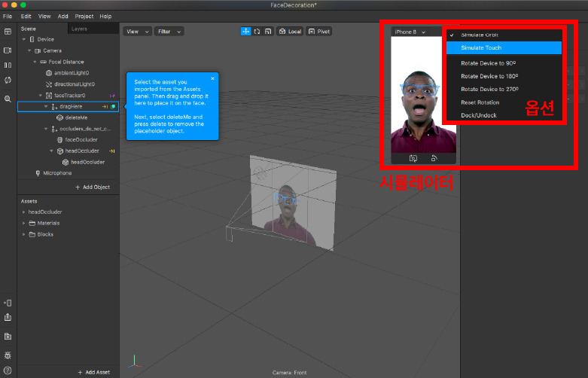Click the simulator rotate device icon
This screenshot has height=378, width=588.
pyautogui.click(x=434, y=158)
